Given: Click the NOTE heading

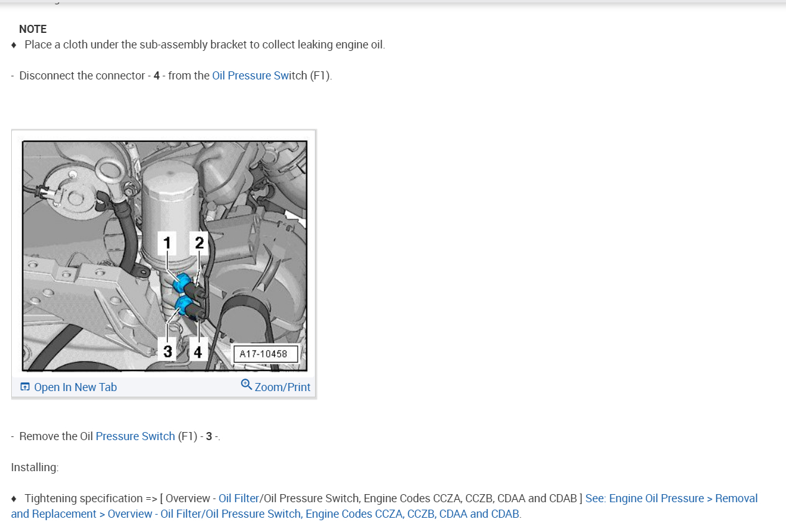Looking at the screenshot, I should [x=33, y=29].
